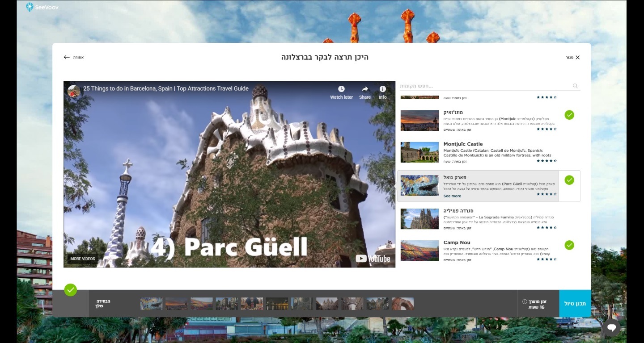The height and width of the screenshot is (343, 644).
Task: Go back using the אחורה arrow
Action: (x=67, y=57)
